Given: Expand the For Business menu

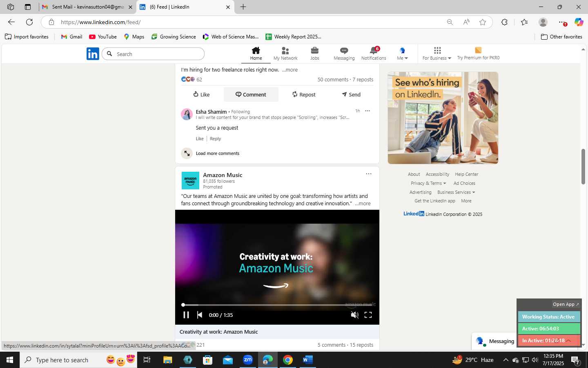Looking at the screenshot, I should pos(437,54).
